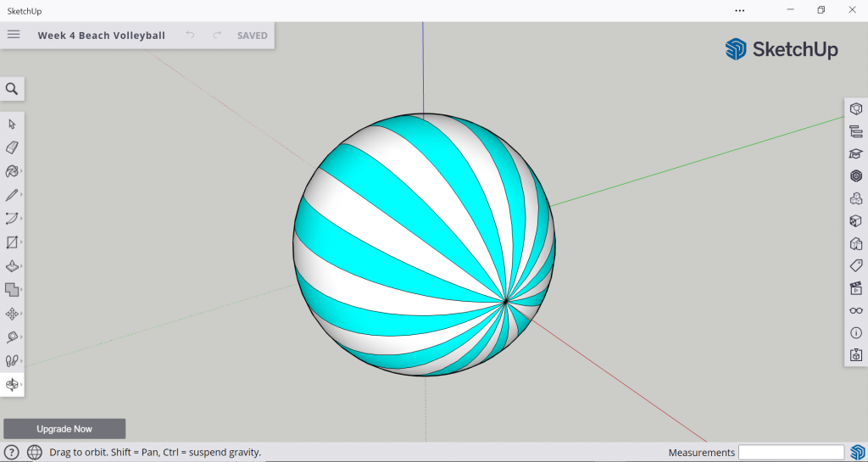Open the hamburger main menu
This screenshot has width=868, height=462.
(14, 35)
